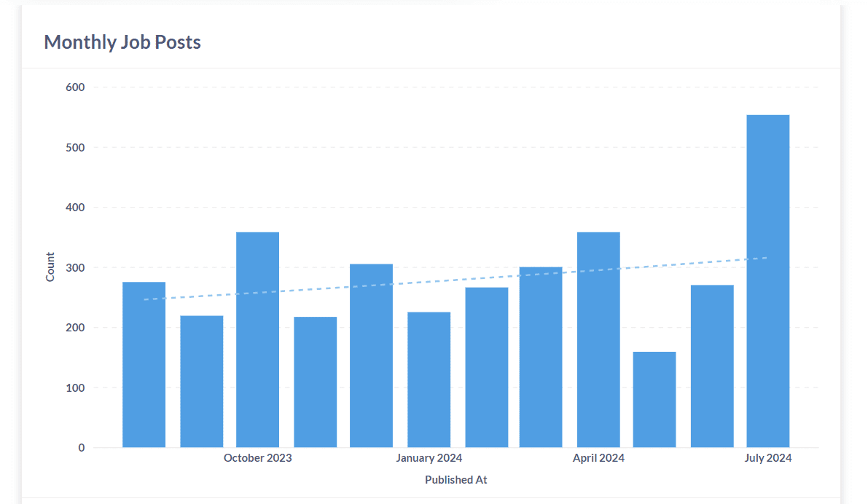Click the first bar on the chart

click(x=144, y=364)
